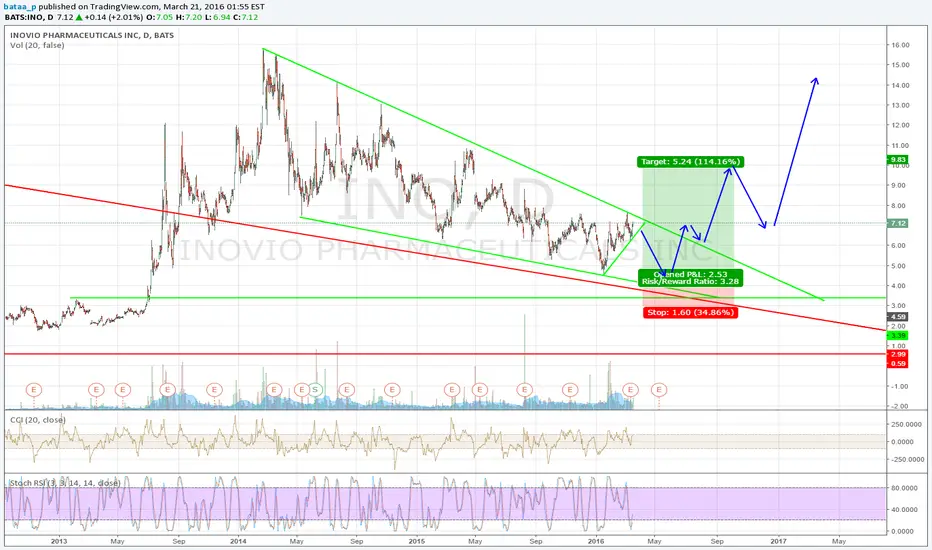Click the red 0.59 price tag
This screenshot has width=932, height=550.
898,363
